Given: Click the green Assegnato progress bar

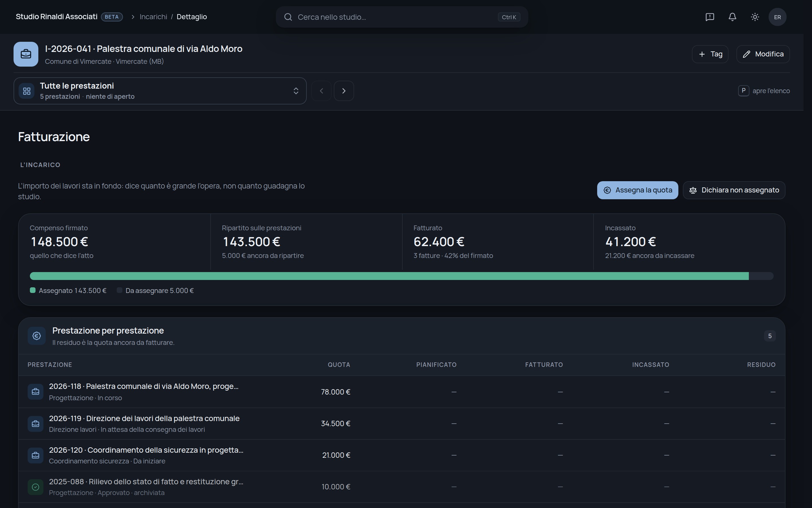Looking at the screenshot, I should coord(389,276).
